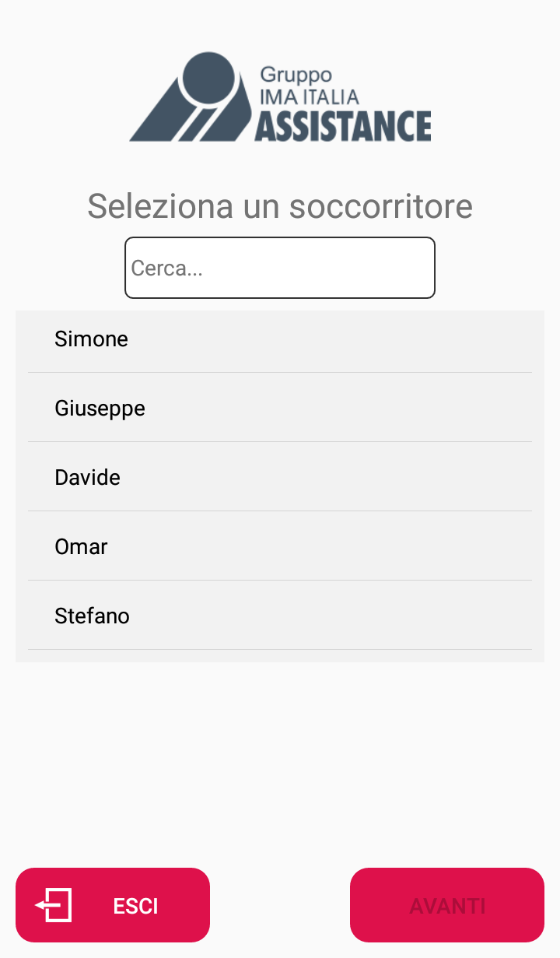Click the ASSISTANCE wordmark in the logo
This screenshot has width=560, height=958.
[342, 126]
